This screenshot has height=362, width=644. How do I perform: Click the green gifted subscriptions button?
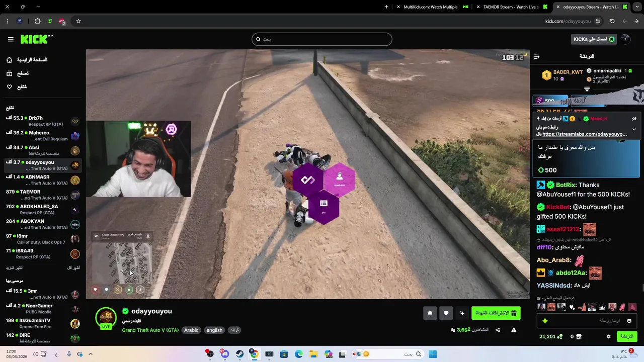[496, 313]
